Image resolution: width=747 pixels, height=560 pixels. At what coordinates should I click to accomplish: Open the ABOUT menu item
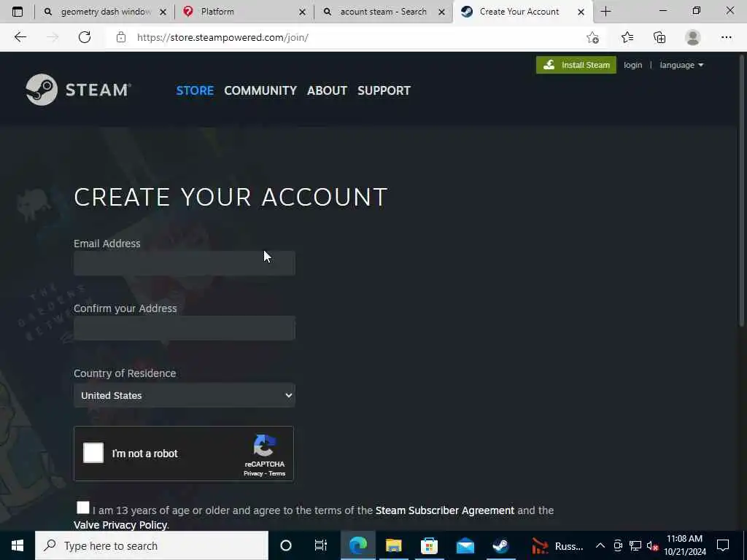pyautogui.click(x=327, y=90)
